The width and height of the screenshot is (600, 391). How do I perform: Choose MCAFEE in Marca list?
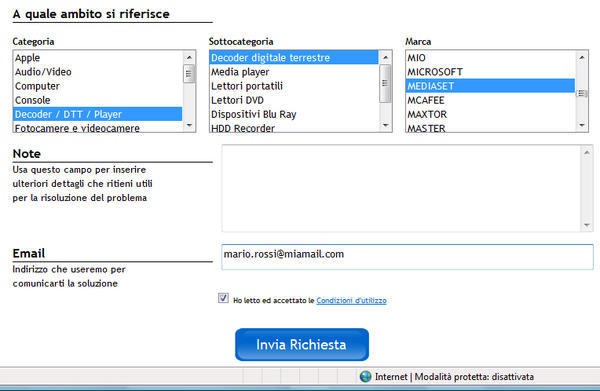(x=491, y=100)
